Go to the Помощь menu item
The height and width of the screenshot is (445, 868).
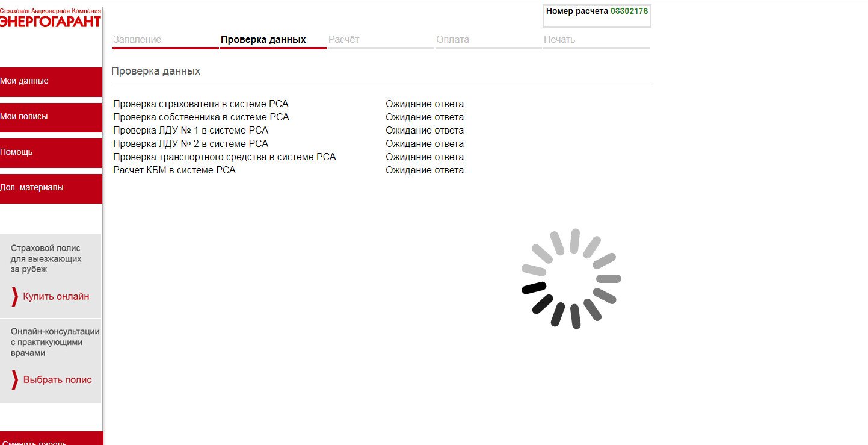(x=51, y=152)
